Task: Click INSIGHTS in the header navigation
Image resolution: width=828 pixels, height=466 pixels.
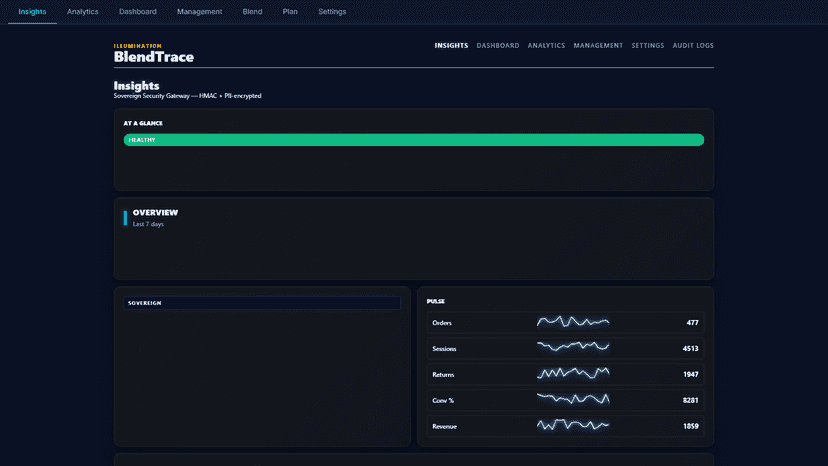Action: pyautogui.click(x=451, y=46)
